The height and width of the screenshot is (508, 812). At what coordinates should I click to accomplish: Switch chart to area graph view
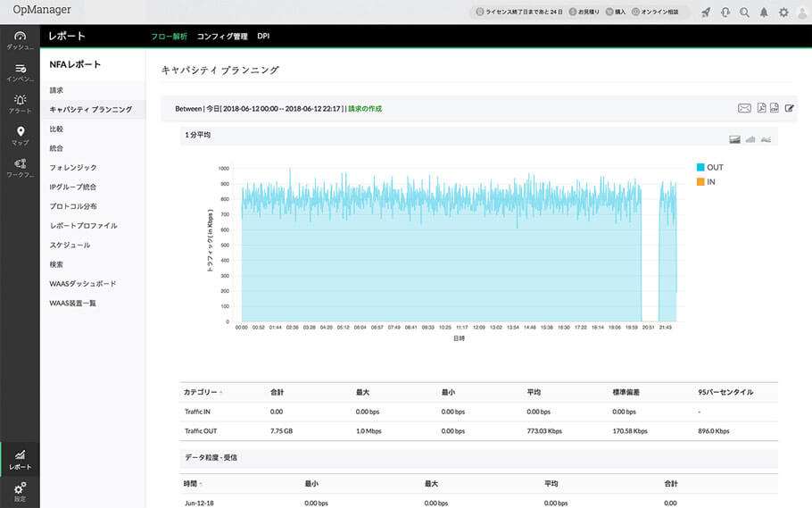coord(735,139)
